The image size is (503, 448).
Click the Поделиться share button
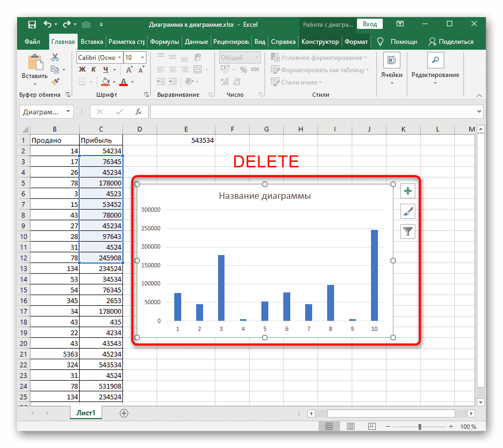[x=451, y=42]
